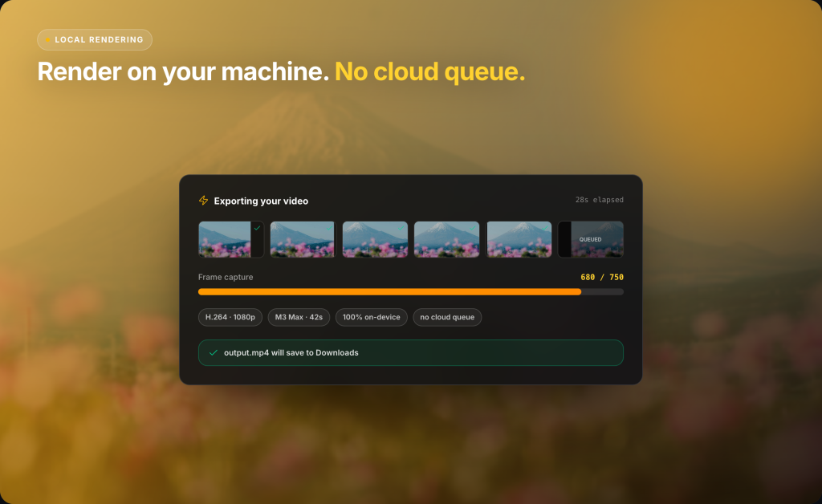Click the 100% on-device chip
Viewport: 822px width, 504px height.
(x=371, y=317)
